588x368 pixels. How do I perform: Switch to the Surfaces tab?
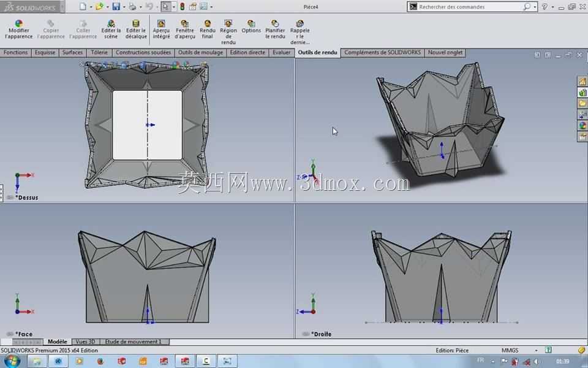click(72, 53)
